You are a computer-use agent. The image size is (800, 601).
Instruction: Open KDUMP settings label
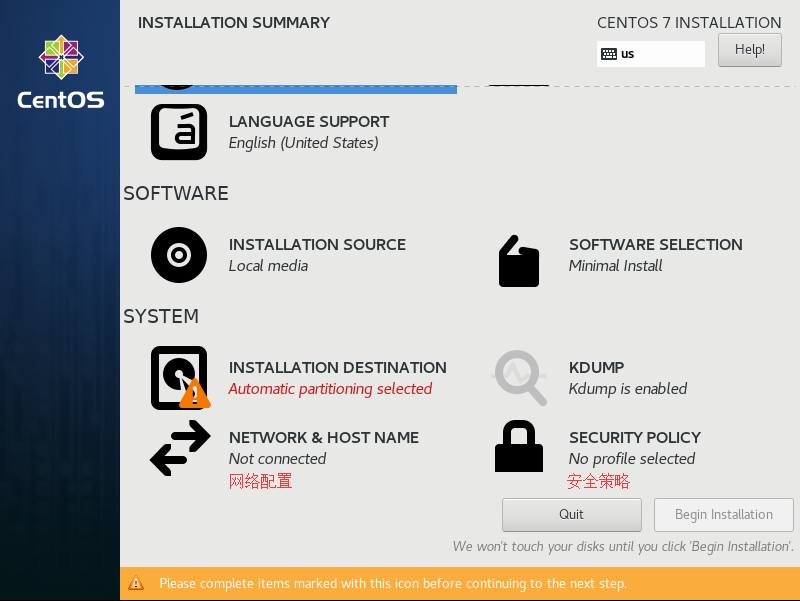point(596,368)
